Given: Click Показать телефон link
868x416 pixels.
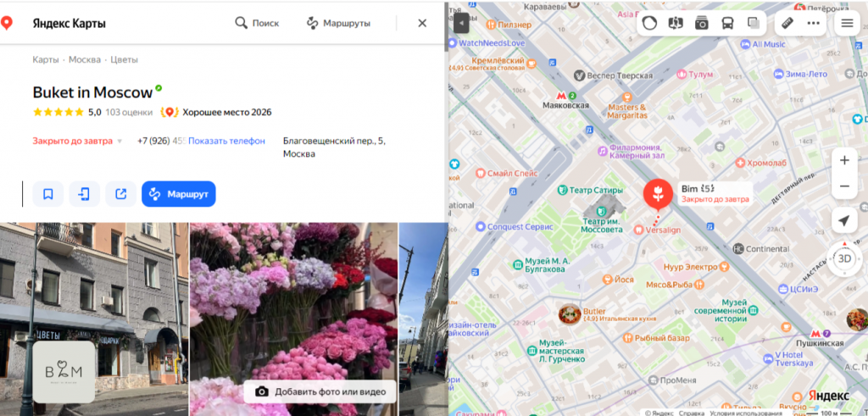Looking at the screenshot, I should tap(226, 141).
